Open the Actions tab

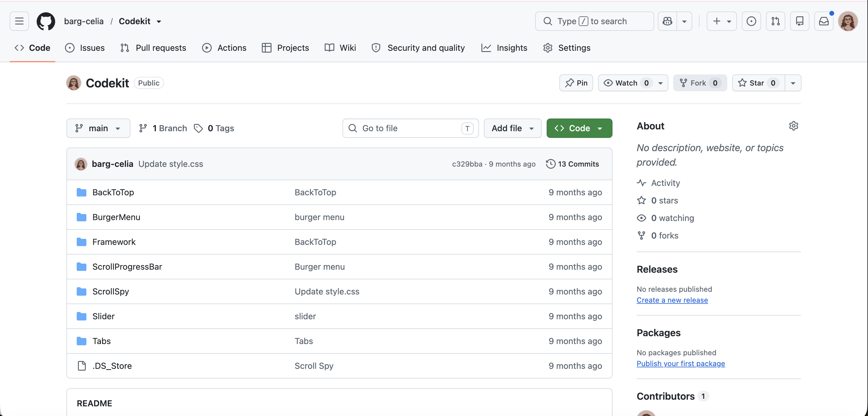click(224, 48)
